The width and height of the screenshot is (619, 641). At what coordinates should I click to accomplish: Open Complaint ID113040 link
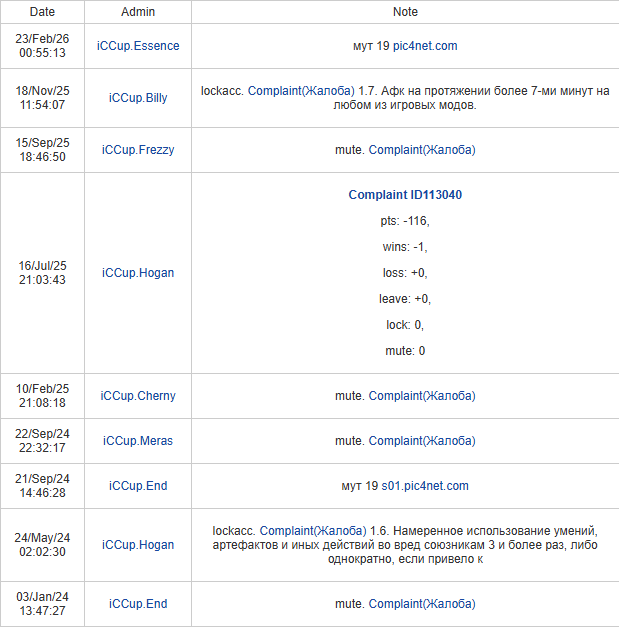[405, 195]
